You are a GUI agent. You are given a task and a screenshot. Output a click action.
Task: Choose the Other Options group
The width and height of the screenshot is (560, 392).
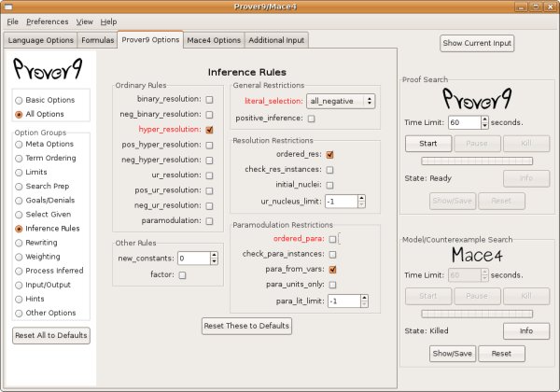[x=46, y=313]
